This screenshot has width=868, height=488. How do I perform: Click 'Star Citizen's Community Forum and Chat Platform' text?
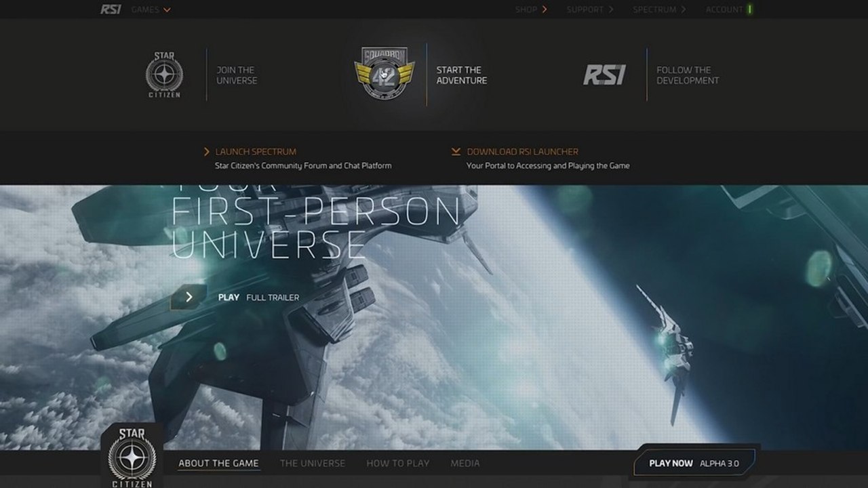(x=303, y=165)
